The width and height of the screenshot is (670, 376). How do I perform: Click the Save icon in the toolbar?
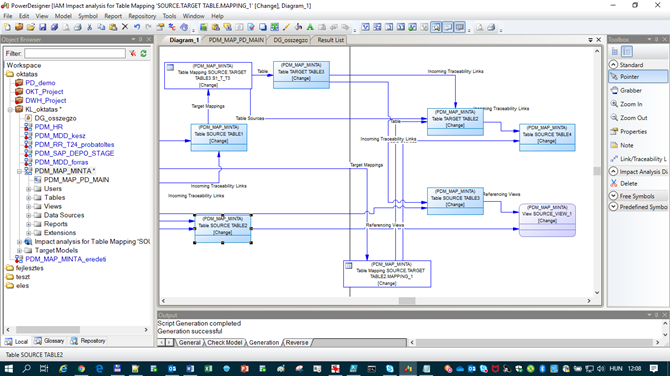pyautogui.click(x=42, y=27)
